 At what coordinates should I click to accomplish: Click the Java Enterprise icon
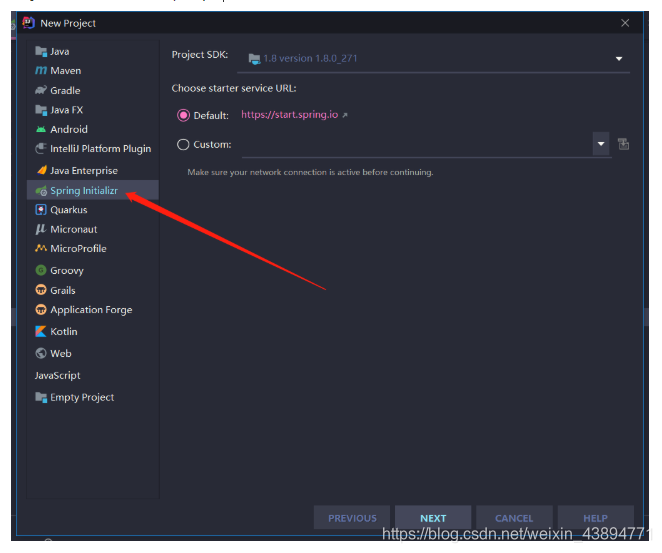[x=41, y=171]
